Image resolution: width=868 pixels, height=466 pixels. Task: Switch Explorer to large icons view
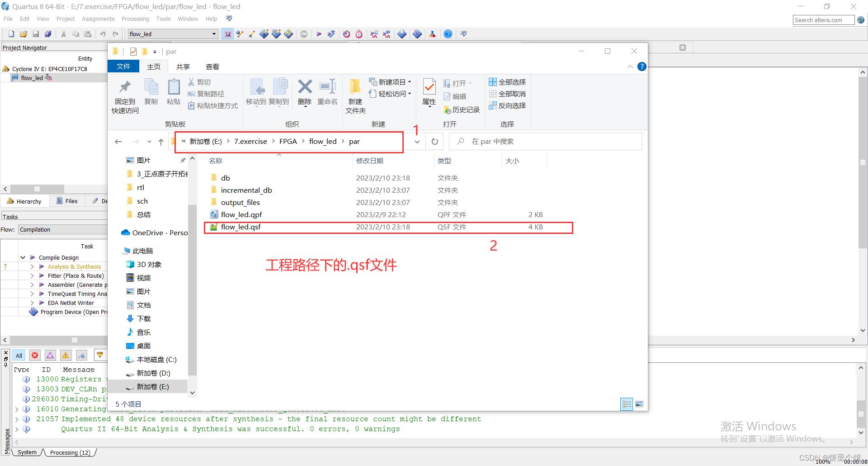639,404
